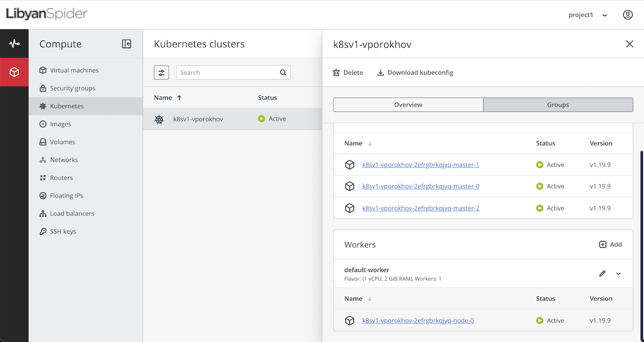Select SSH keys in the sidebar
Screen dimensions: 644x342
pyautogui.click(x=63, y=231)
